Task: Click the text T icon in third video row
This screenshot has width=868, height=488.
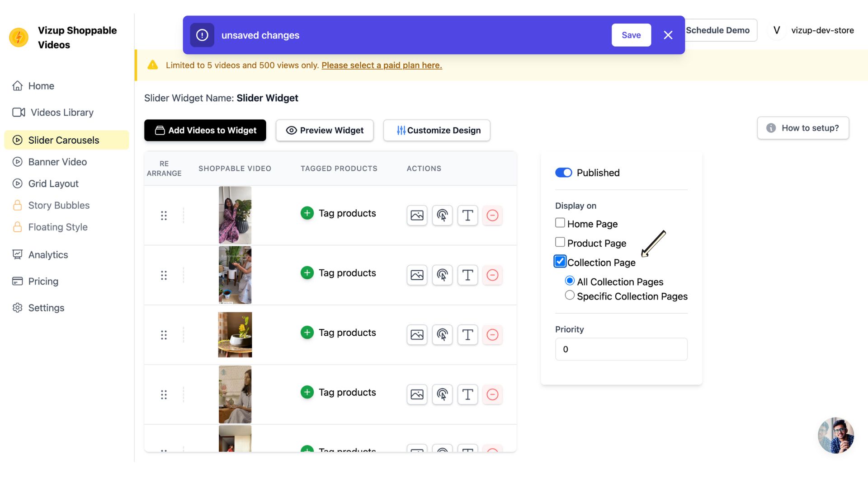Action: pyautogui.click(x=467, y=335)
